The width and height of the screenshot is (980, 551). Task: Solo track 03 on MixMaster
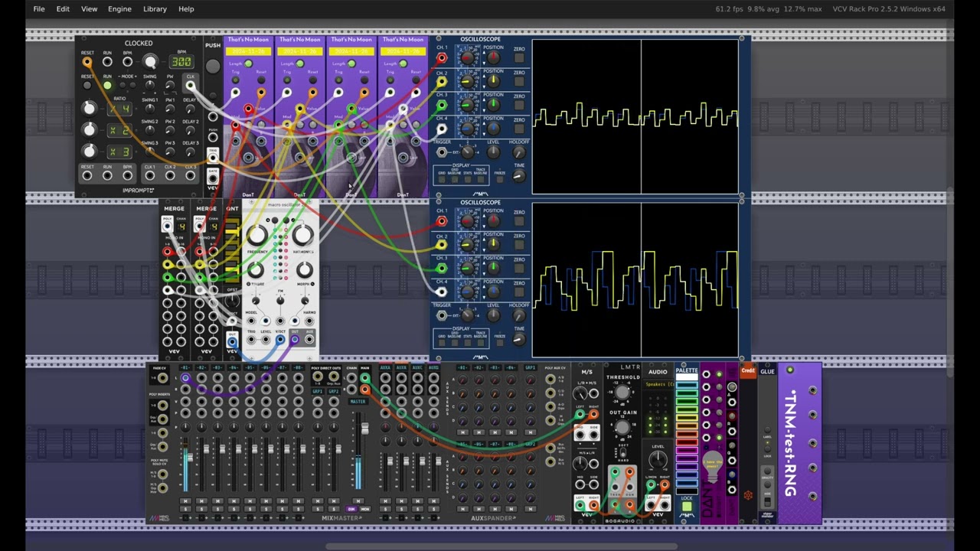[217, 510]
